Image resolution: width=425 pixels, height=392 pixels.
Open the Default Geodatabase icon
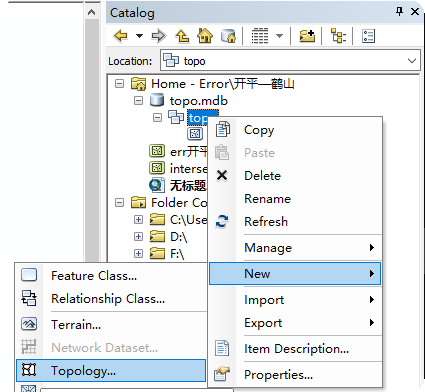pyautogui.click(x=229, y=36)
